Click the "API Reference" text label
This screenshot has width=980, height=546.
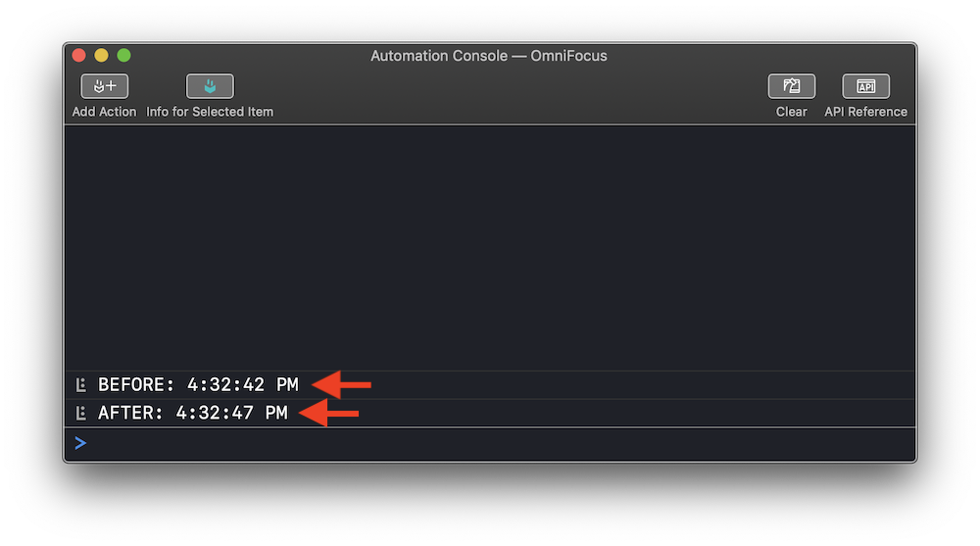(865, 112)
